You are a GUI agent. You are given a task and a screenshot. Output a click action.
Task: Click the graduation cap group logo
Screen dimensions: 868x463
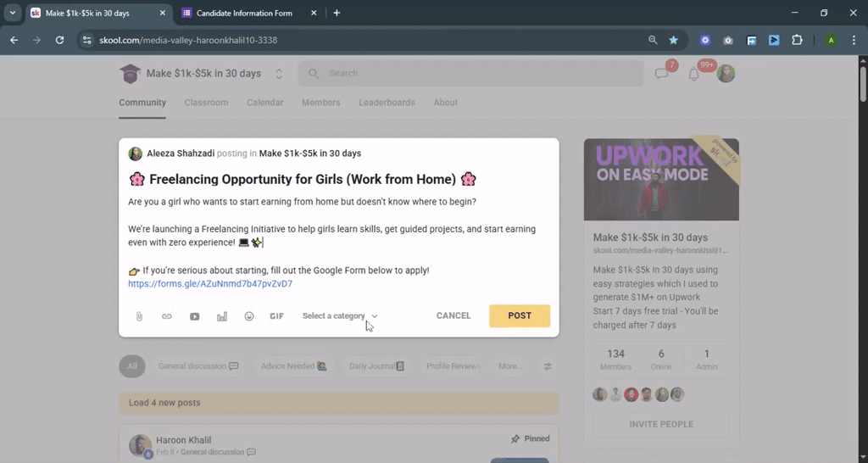click(130, 73)
